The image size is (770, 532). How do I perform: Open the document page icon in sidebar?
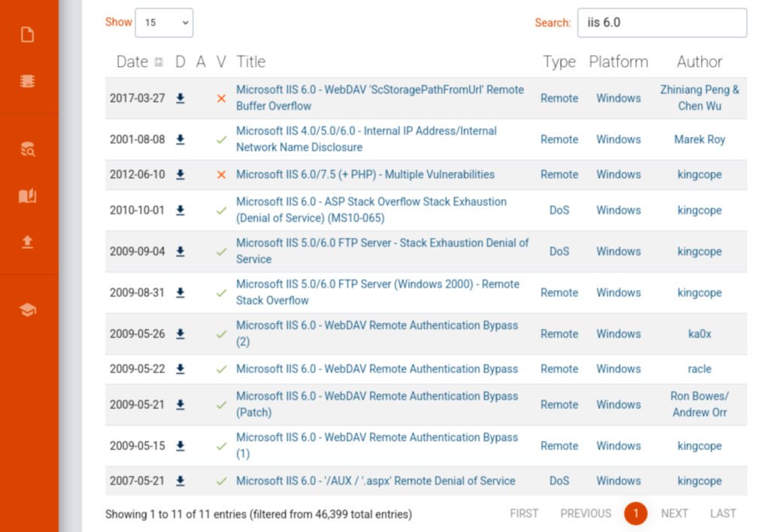pyautogui.click(x=28, y=35)
